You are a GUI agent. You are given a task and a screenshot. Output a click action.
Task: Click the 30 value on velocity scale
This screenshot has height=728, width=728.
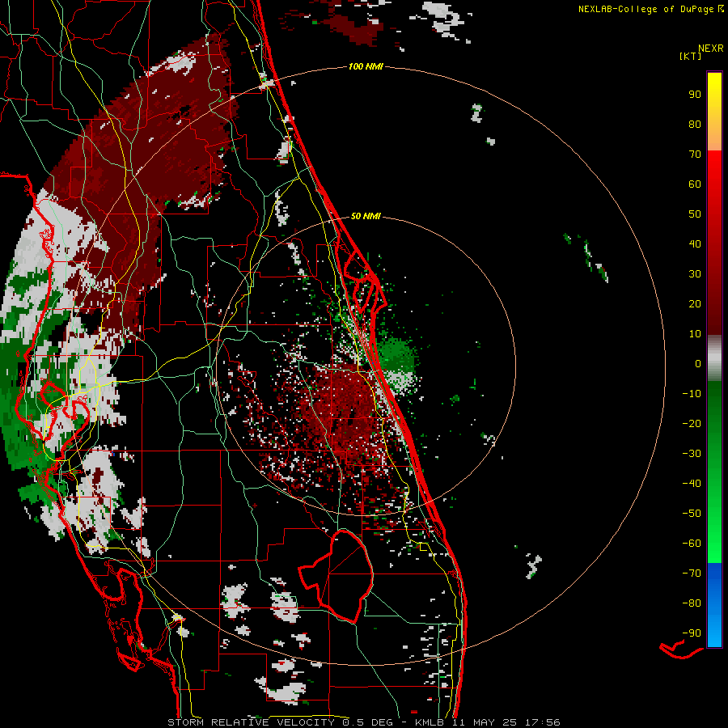tap(695, 274)
